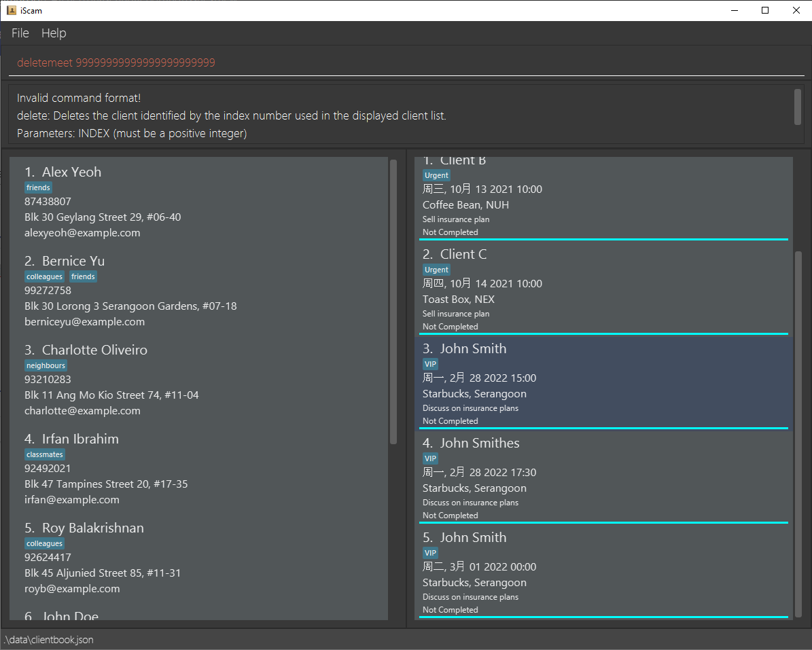The image size is (812, 650).
Task: Click the client list scrollbar
Action: (393, 302)
